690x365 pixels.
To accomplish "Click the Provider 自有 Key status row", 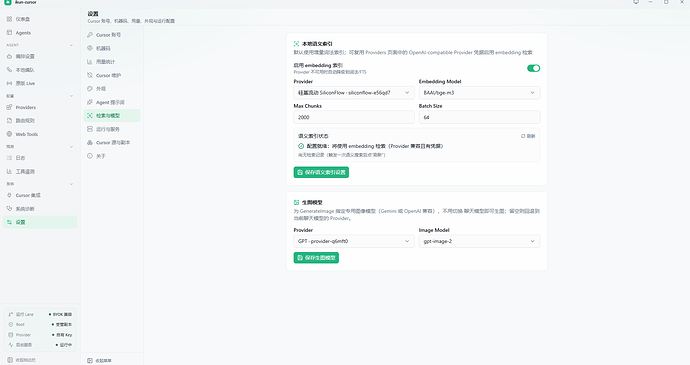I will coord(40,335).
